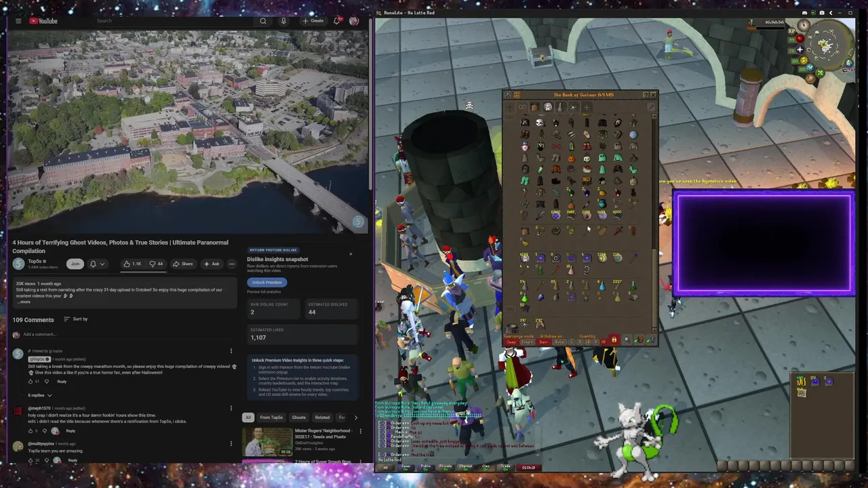Open more actions ellipsis beside Ask
The height and width of the screenshot is (488, 868).
click(232, 264)
